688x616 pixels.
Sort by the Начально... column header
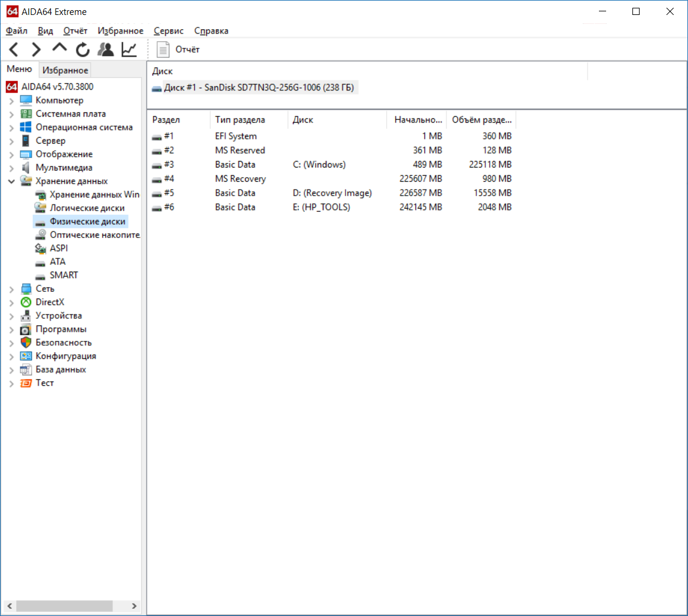point(416,120)
